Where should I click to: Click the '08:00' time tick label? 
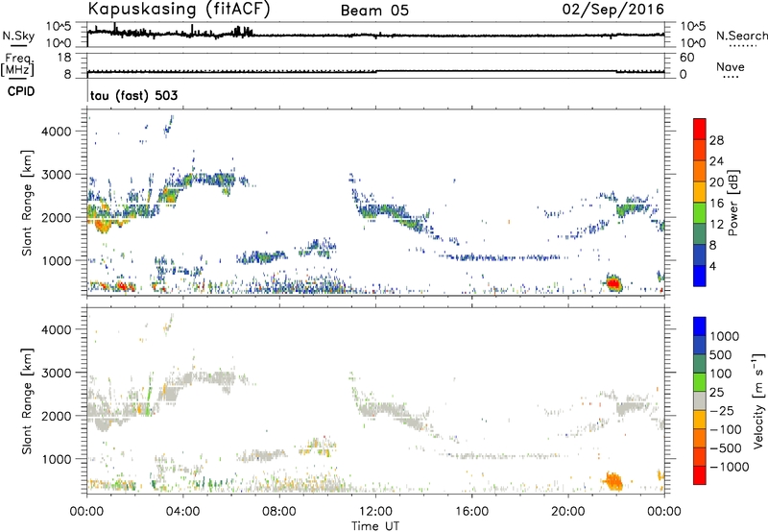[x=279, y=512]
